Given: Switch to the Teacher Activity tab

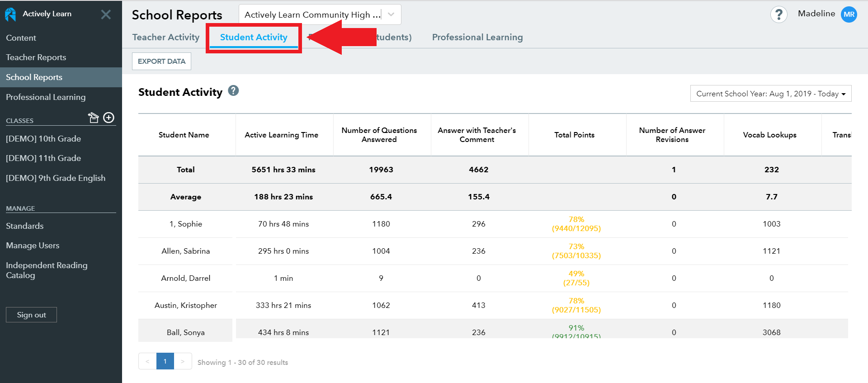Looking at the screenshot, I should point(165,37).
